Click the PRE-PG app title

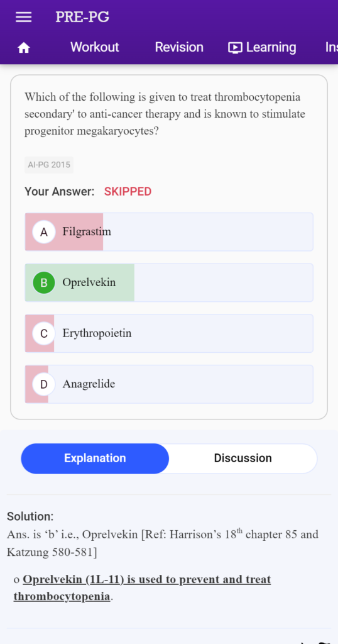82,17
